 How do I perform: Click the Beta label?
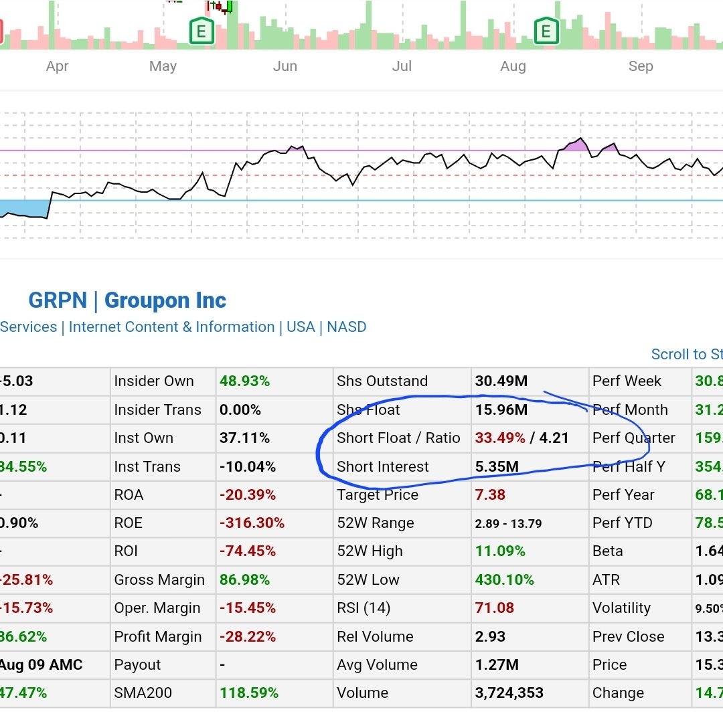point(608,551)
